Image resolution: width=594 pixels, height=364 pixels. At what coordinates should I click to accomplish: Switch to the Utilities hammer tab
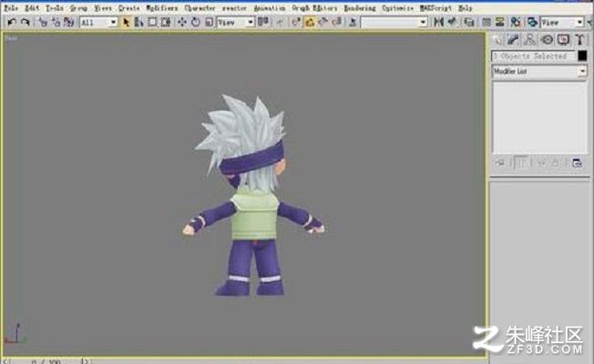pos(579,39)
